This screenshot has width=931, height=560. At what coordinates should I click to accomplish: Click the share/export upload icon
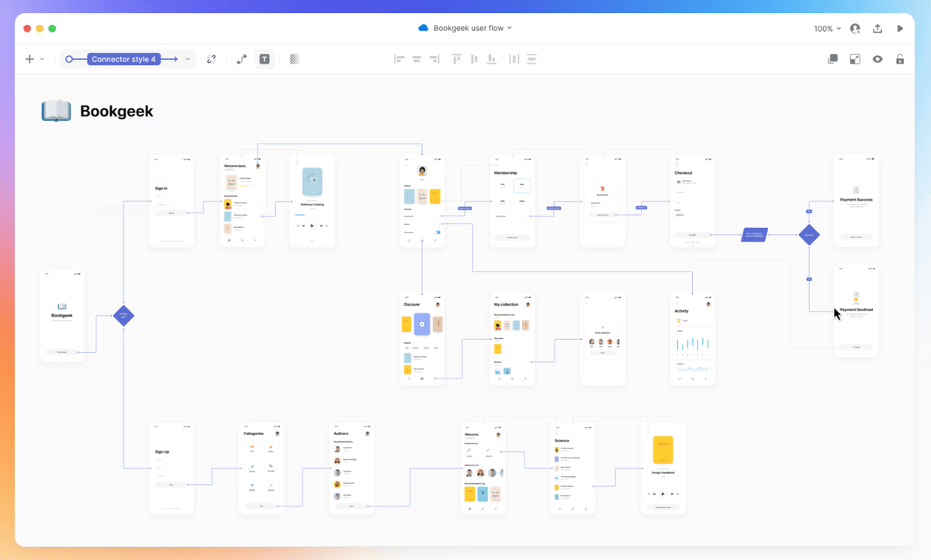(877, 29)
